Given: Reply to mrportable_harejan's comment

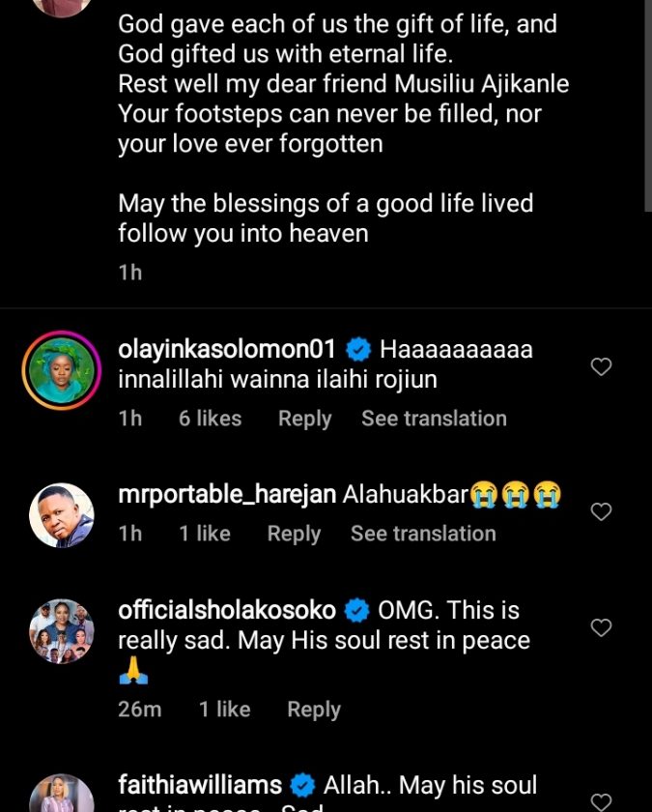Looking at the screenshot, I should pyautogui.click(x=294, y=534).
